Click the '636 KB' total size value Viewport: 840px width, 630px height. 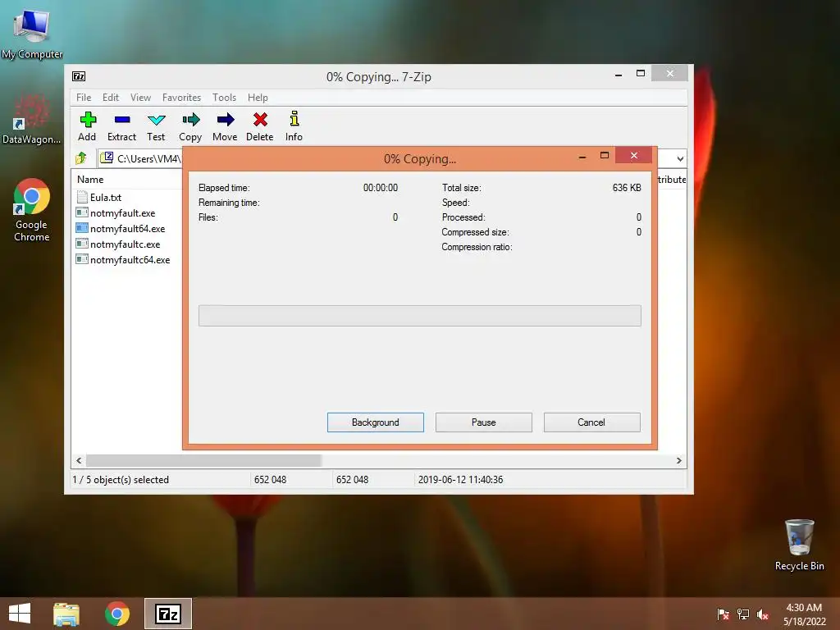click(x=627, y=188)
